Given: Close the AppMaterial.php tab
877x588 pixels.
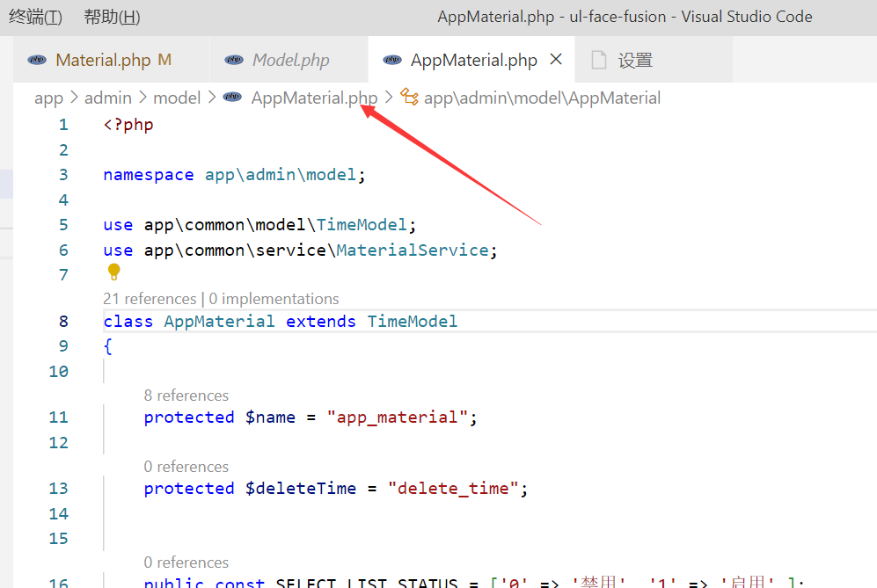Looking at the screenshot, I should (556, 59).
